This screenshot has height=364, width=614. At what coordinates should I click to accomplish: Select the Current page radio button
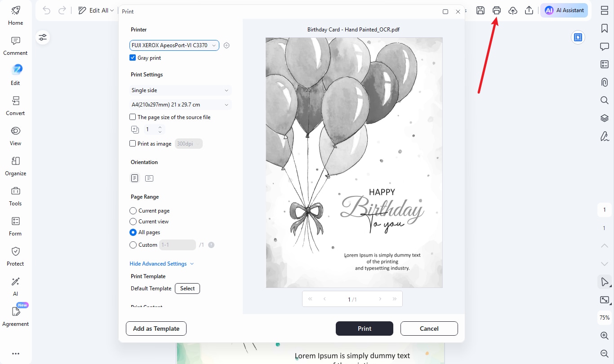[x=133, y=211]
